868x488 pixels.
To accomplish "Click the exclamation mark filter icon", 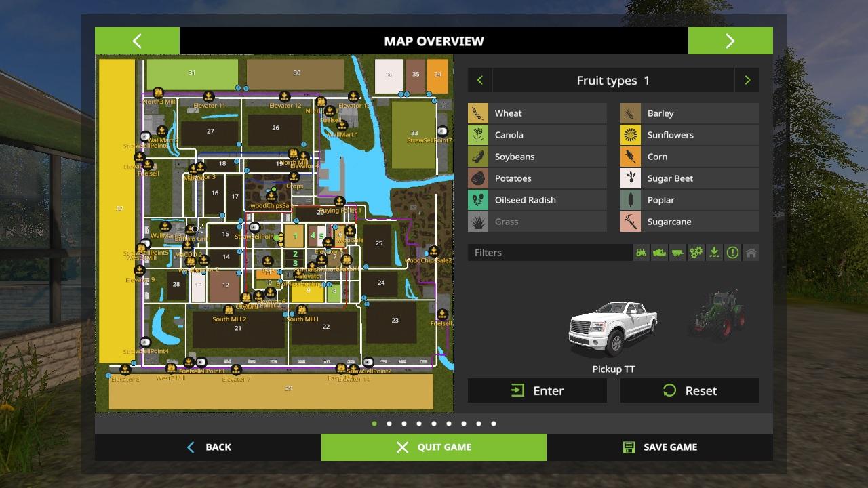I will [x=732, y=253].
